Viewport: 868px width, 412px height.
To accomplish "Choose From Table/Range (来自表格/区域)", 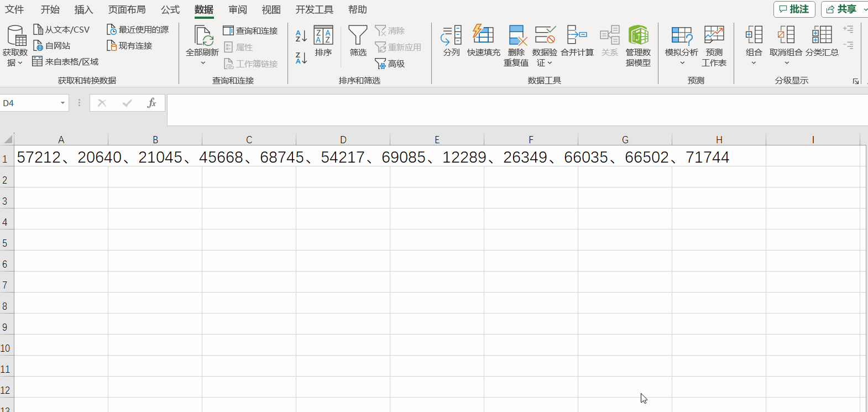I will [x=65, y=61].
